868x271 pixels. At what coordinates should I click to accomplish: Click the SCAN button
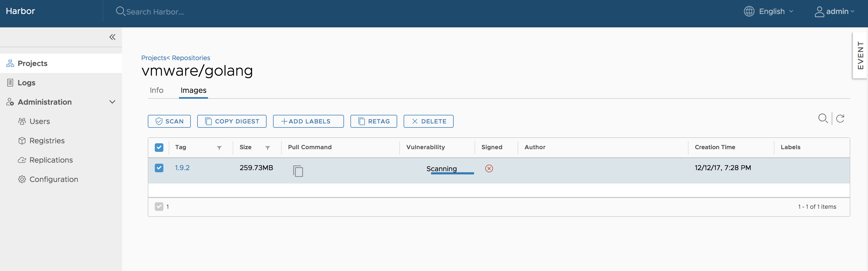pos(169,121)
